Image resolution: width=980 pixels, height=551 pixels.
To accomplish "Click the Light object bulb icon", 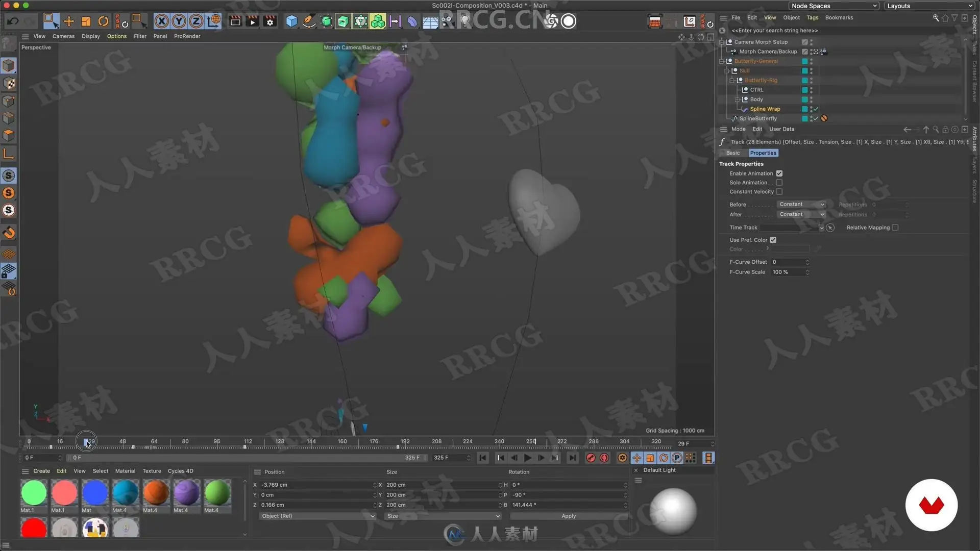I will pos(465,21).
